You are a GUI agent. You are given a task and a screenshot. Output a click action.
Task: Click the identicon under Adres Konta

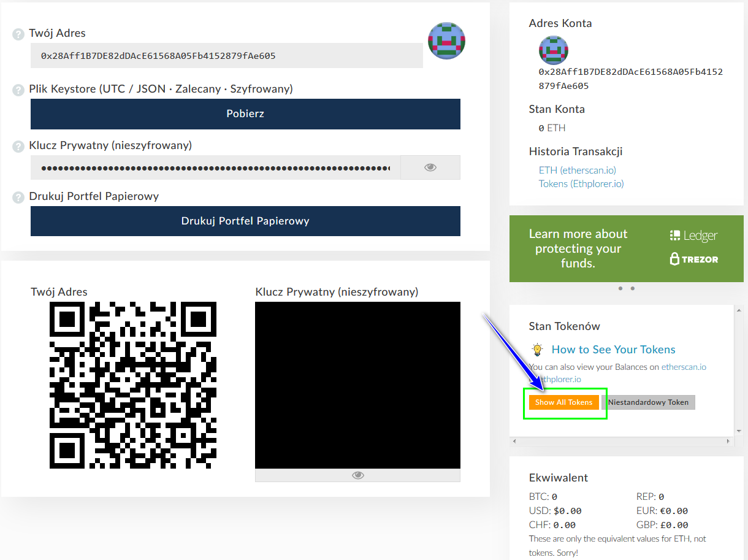pos(554,50)
